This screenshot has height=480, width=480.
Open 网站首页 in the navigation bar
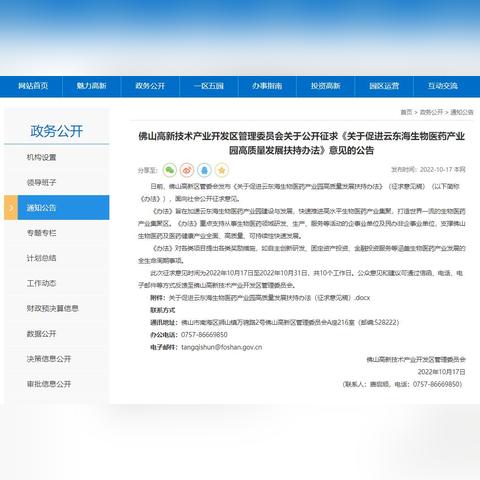coord(33,86)
